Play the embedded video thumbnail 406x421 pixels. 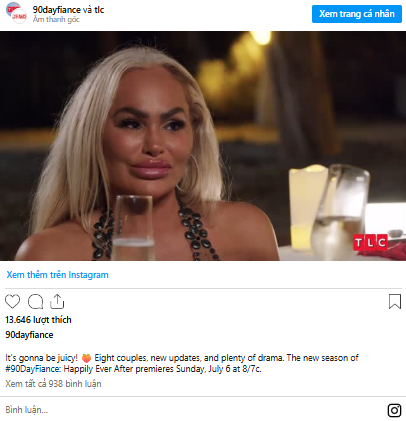tap(203, 146)
